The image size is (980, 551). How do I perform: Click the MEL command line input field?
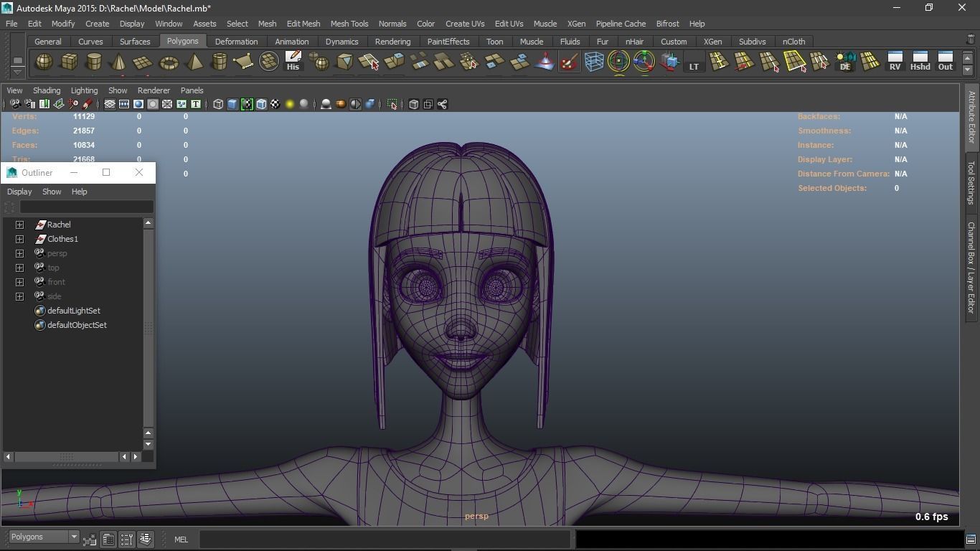click(385, 540)
